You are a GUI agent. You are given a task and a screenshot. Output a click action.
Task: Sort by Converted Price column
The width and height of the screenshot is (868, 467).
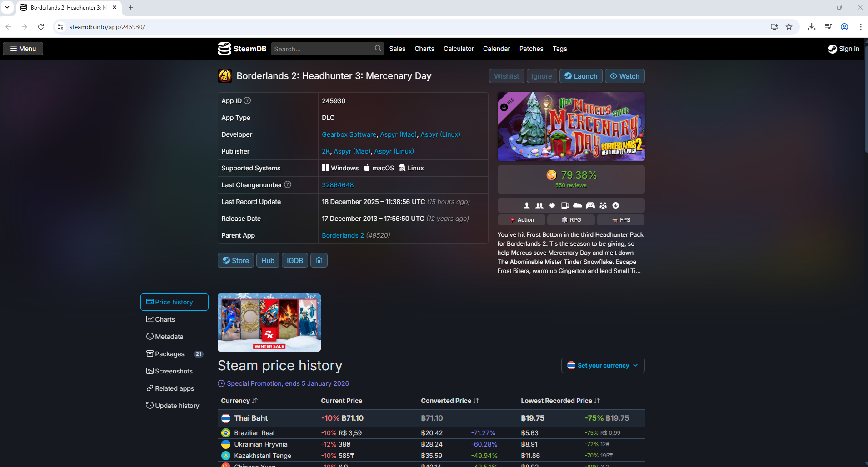tap(450, 401)
